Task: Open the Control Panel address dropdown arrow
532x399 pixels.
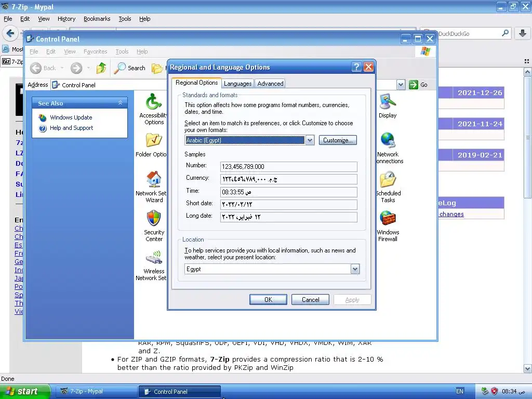Action: coord(401,85)
